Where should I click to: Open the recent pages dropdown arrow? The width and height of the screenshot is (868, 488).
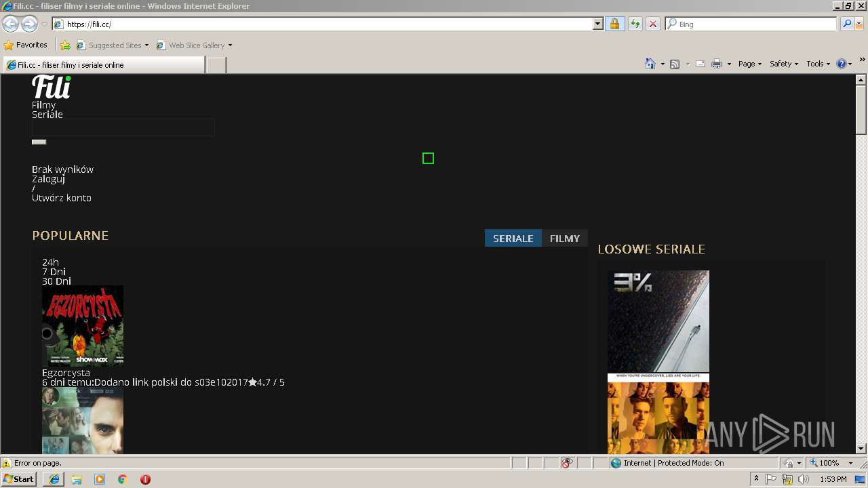coord(44,24)
